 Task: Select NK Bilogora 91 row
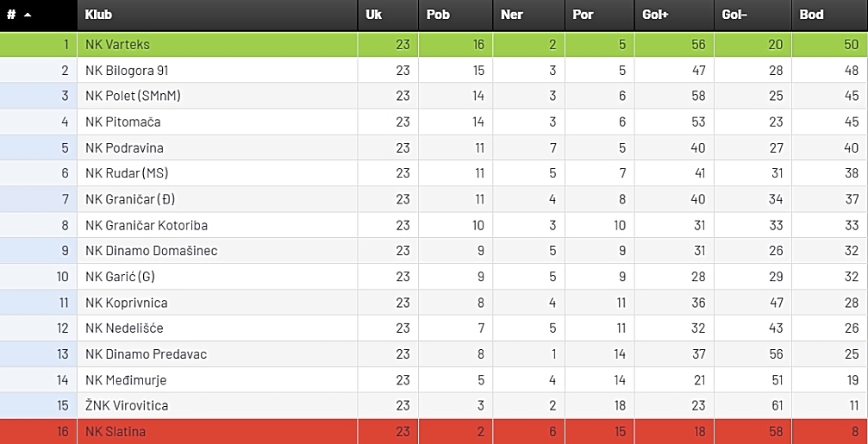[434, 71]
